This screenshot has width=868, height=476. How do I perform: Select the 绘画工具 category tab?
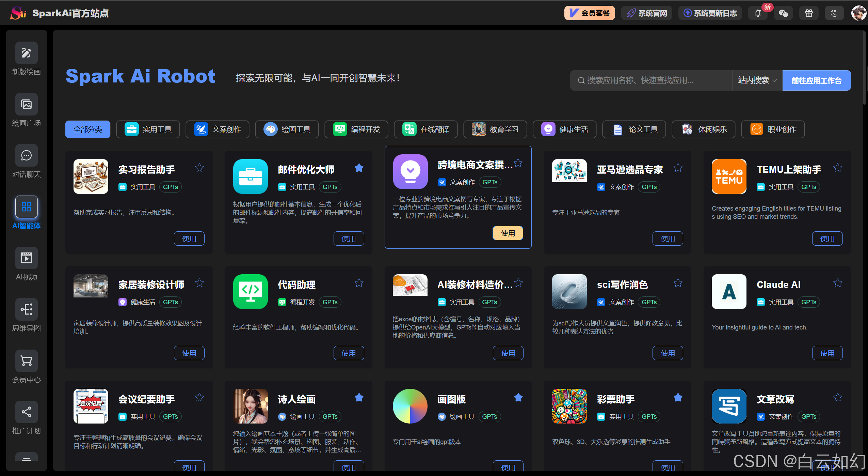(x=287, y=129)
